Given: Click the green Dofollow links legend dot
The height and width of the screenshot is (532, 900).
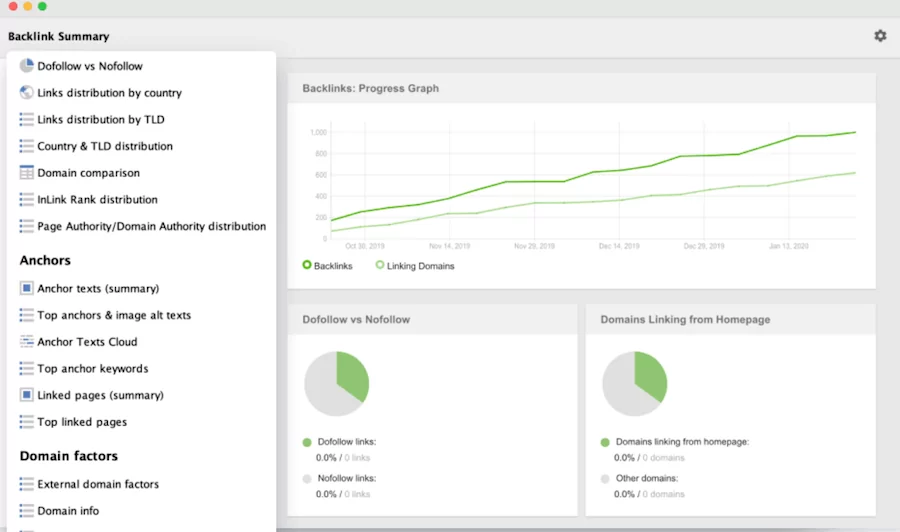Looking at the screenshot, I should click(x=307, y=442).
